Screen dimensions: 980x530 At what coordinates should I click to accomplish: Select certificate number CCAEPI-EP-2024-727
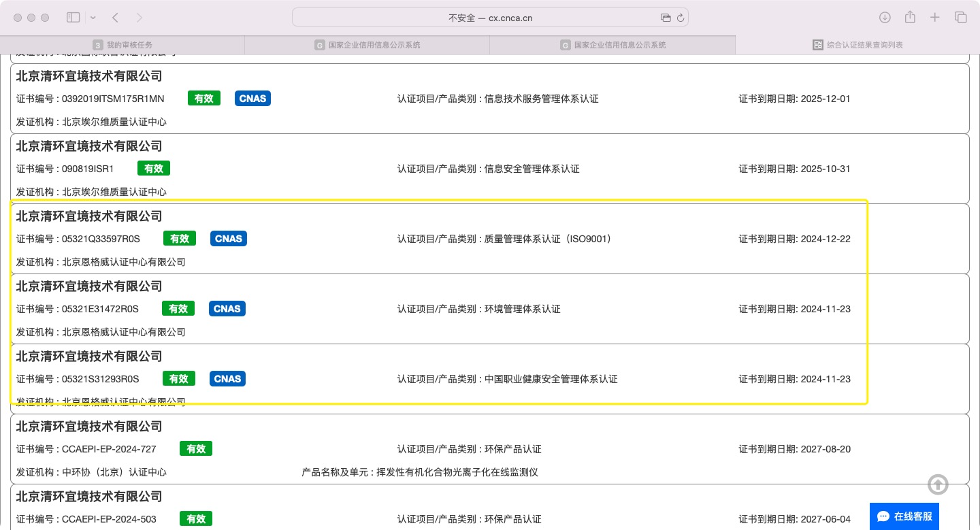(109, 449)
